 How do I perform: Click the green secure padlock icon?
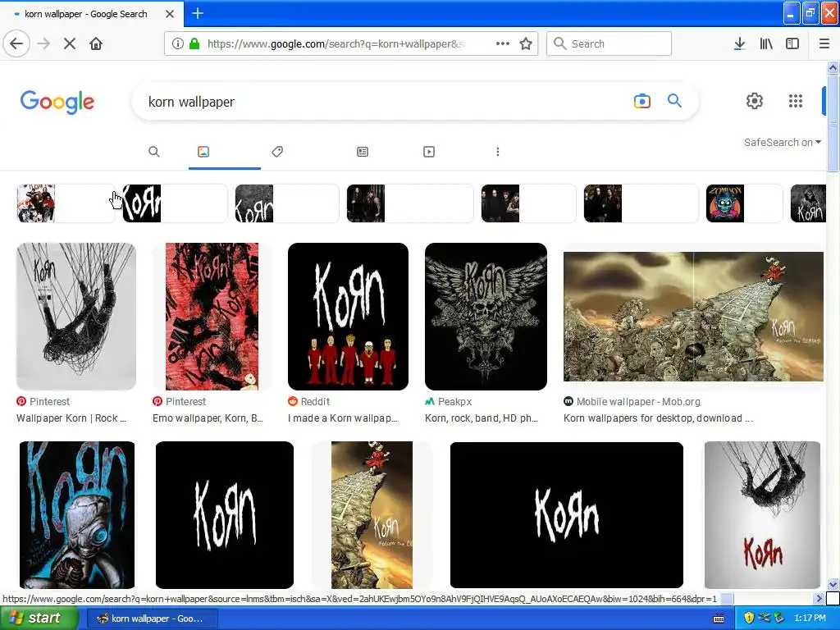coord(194,43)
